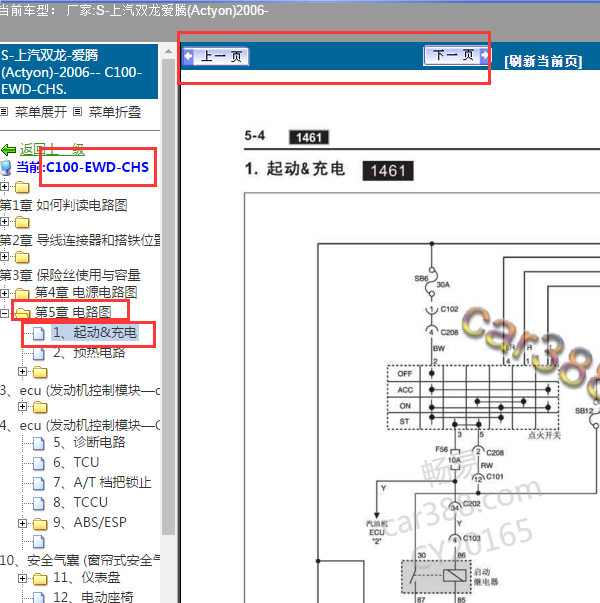Expand 第1章 如何判读电路图 folder

4,187
